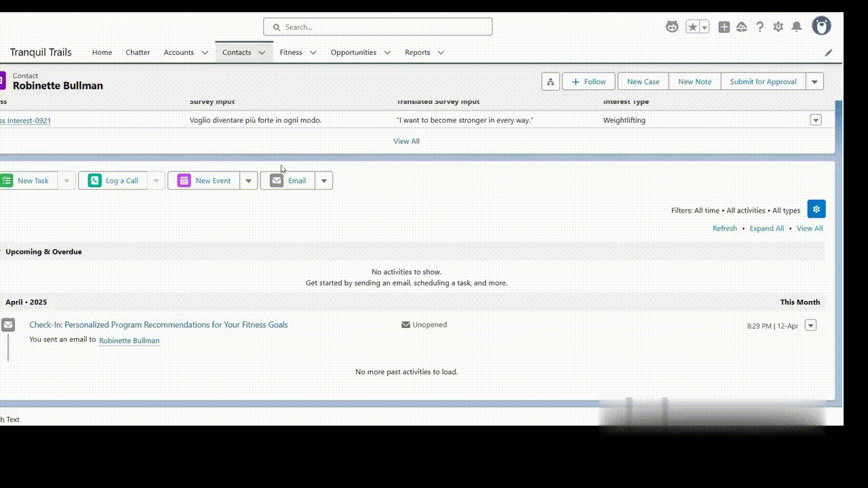
Task: Click the Unopened email status icon
Action: point(406,325)
